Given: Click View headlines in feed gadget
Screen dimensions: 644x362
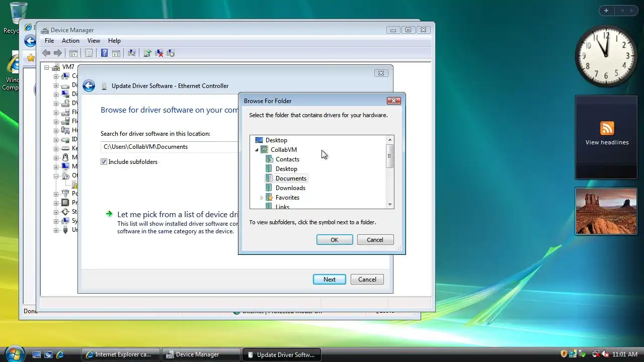Looking at the screenshot, I should coord(607,142).
